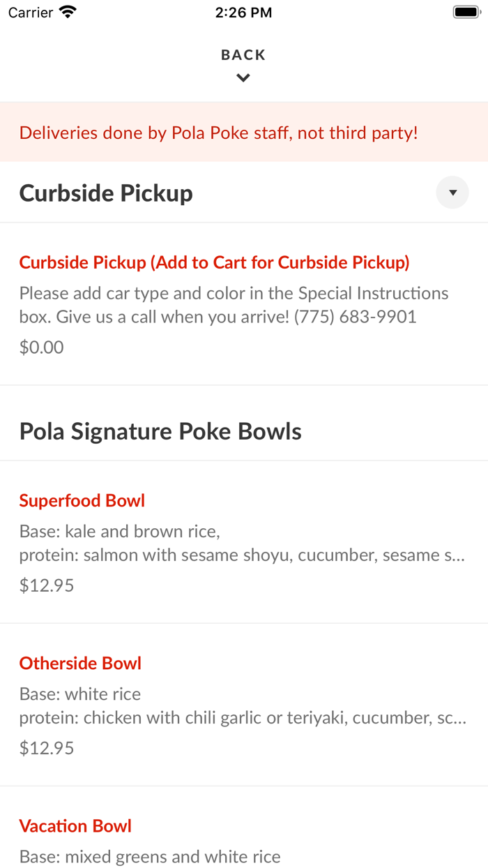Tap the delivery notice banner
Viewport: 488px width, 868px height.
pos(218,132)
